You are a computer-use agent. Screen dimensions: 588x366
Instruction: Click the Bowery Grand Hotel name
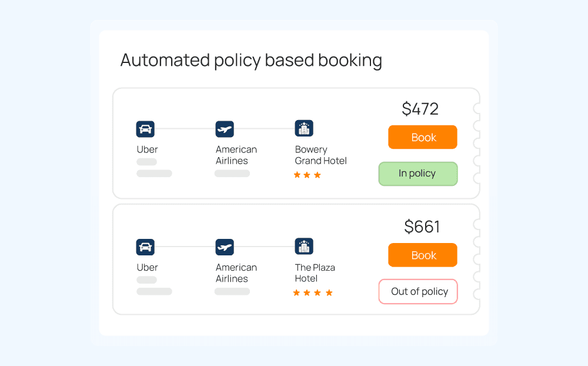click(x=320, y=155)
